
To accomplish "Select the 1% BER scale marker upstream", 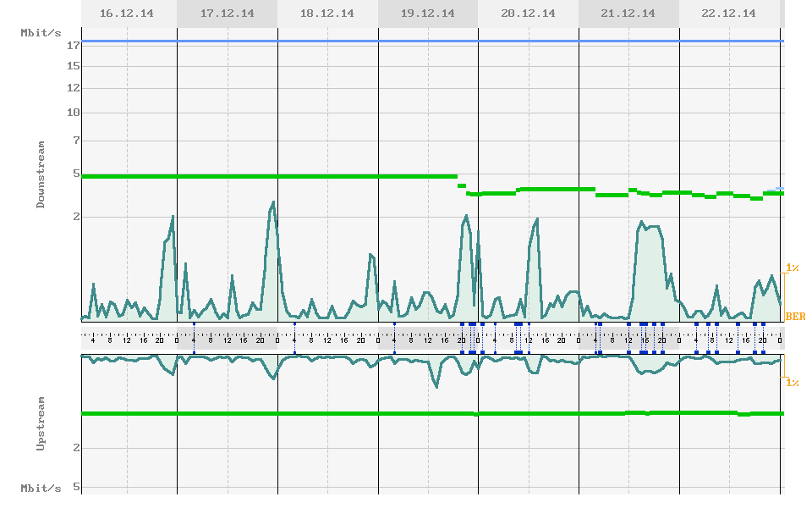I will point(792,382).
